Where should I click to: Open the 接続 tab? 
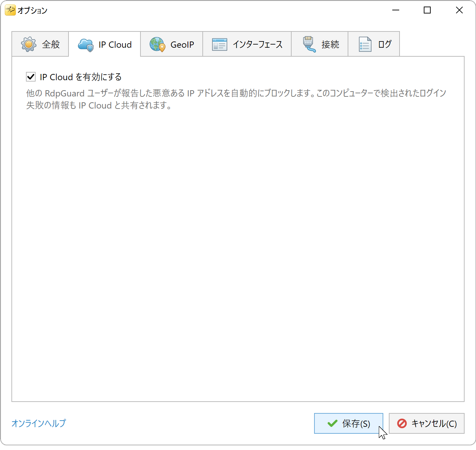pyautogui.click(x=320, y=44)
